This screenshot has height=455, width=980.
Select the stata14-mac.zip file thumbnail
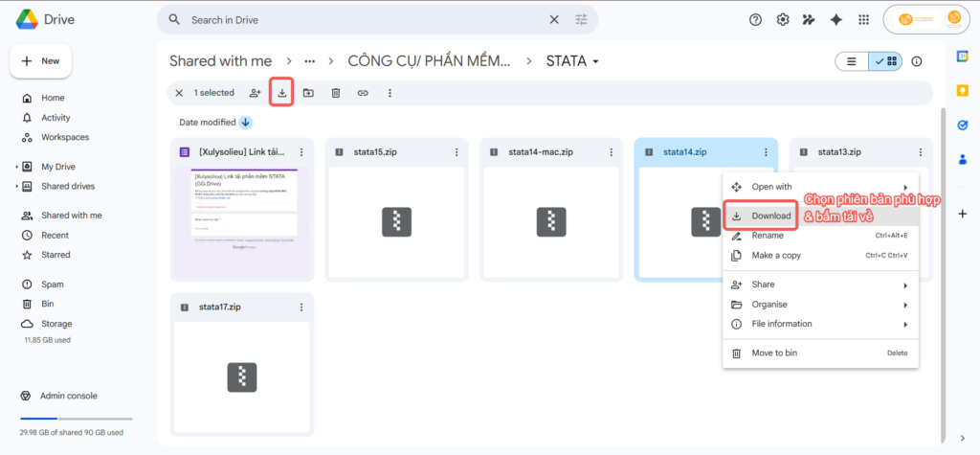point(551,222)
